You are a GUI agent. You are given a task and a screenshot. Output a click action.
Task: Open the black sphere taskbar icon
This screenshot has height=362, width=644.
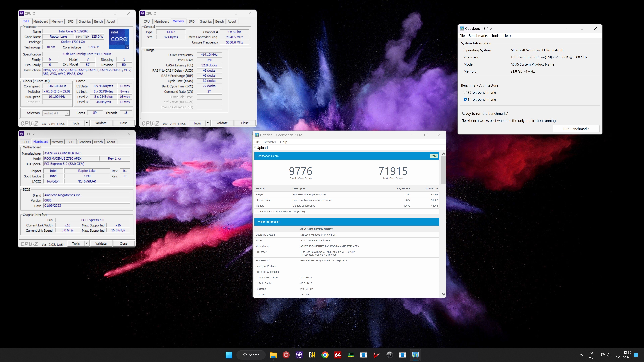[389, 355]
